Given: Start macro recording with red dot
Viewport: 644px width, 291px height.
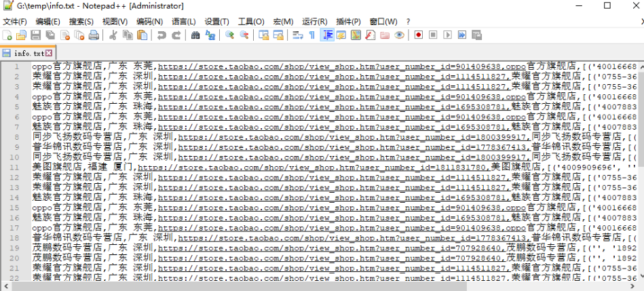Looking at the screenshot, I should (418, 35).
